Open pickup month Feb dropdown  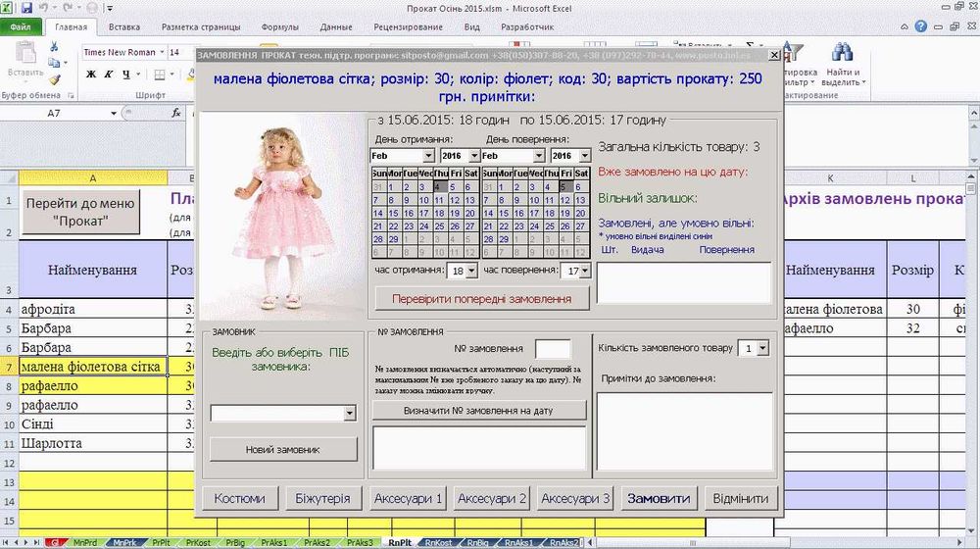(x=428, y=155)
